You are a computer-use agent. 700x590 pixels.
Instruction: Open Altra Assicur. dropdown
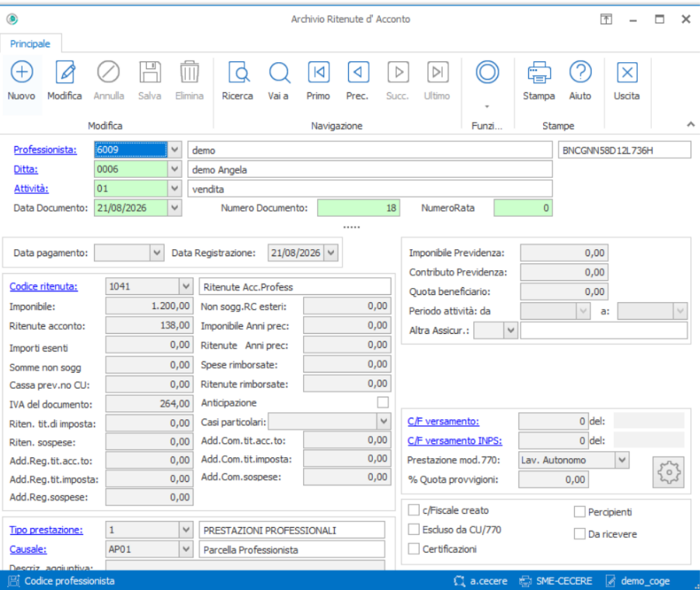click(x=511, y=331)
